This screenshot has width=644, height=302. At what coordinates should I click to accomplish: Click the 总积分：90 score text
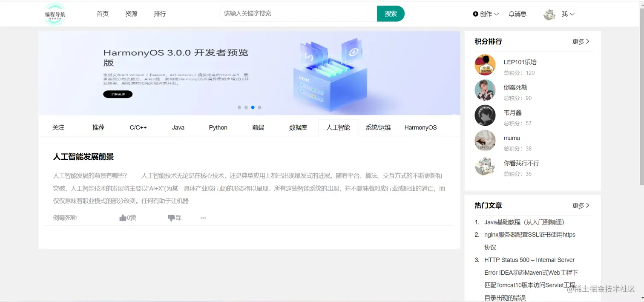518,98
